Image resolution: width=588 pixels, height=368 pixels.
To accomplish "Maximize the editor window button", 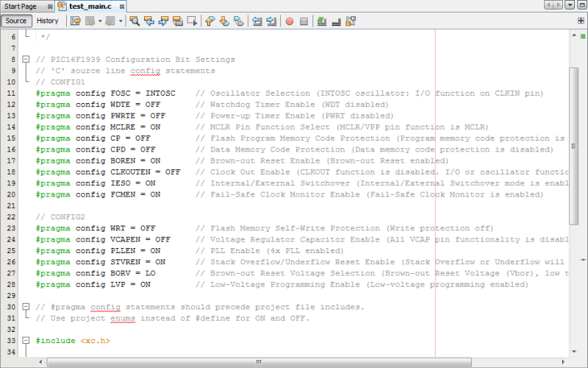I will point(581,5).
